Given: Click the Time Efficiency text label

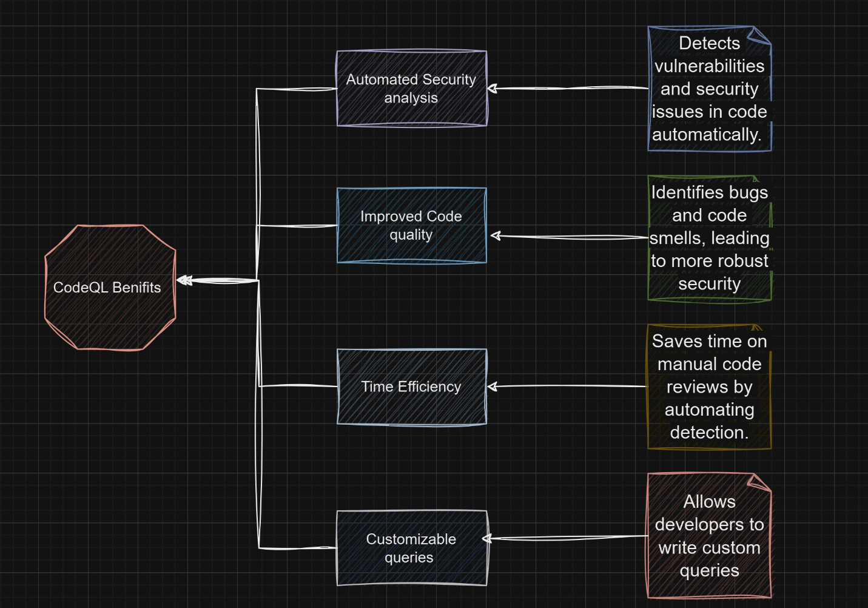Looking at the screenshot, I should (411, 387).
